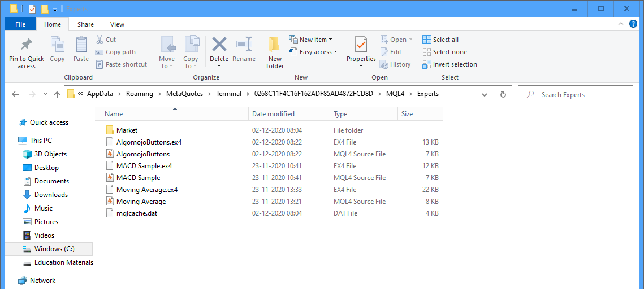Image resolution: width=644 pixels, height=289 pixels.
Task: Sort by the Size column
Action: point(421,114)
